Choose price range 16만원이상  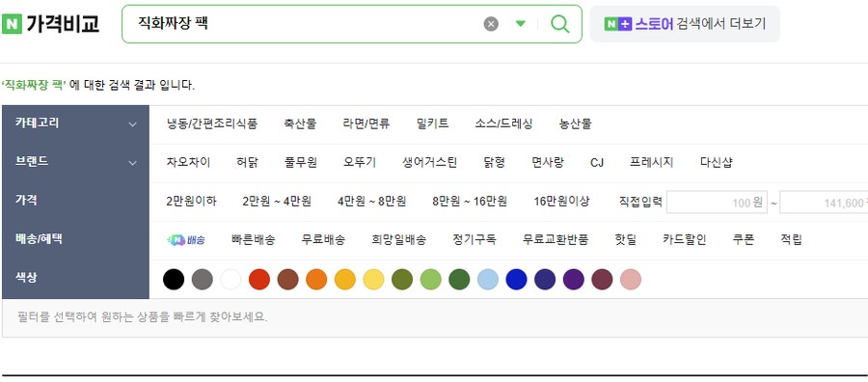pos(561,202)
